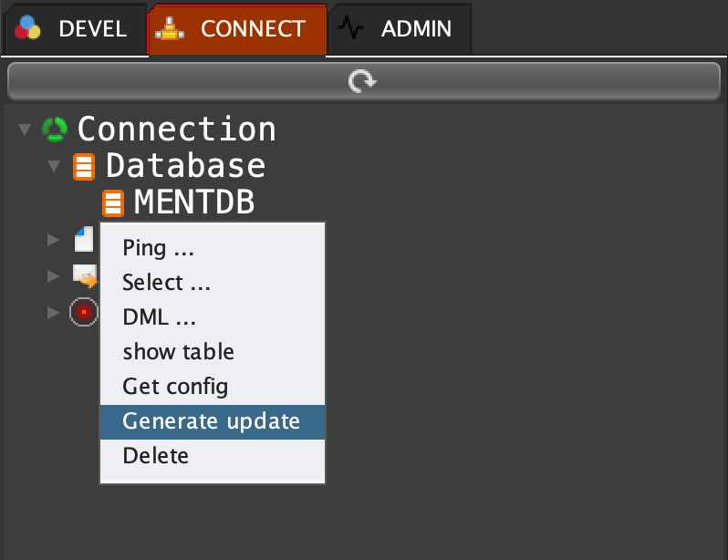This screenshot has width=728, height=560.
Task: Choose "DML ..." in the context menu
Action: pos(160,317)
